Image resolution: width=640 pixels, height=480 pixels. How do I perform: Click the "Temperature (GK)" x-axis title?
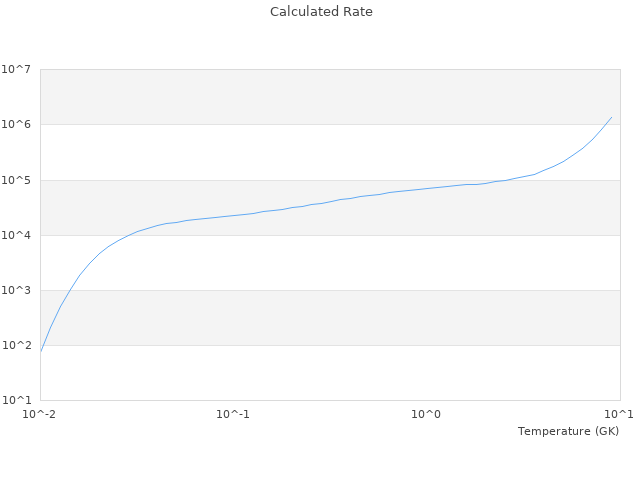[x=568, y=431]
